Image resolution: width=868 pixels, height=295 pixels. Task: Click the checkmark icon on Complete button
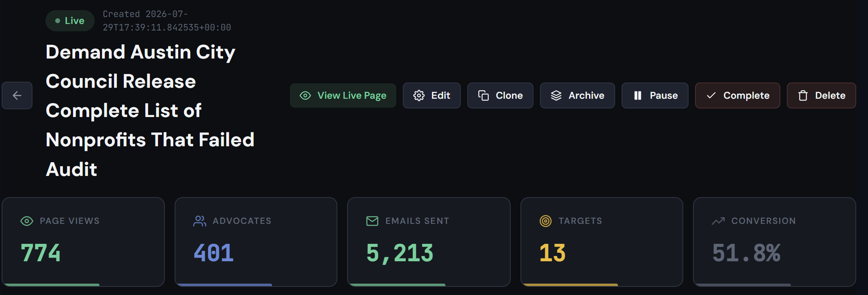tap(711, 95)
